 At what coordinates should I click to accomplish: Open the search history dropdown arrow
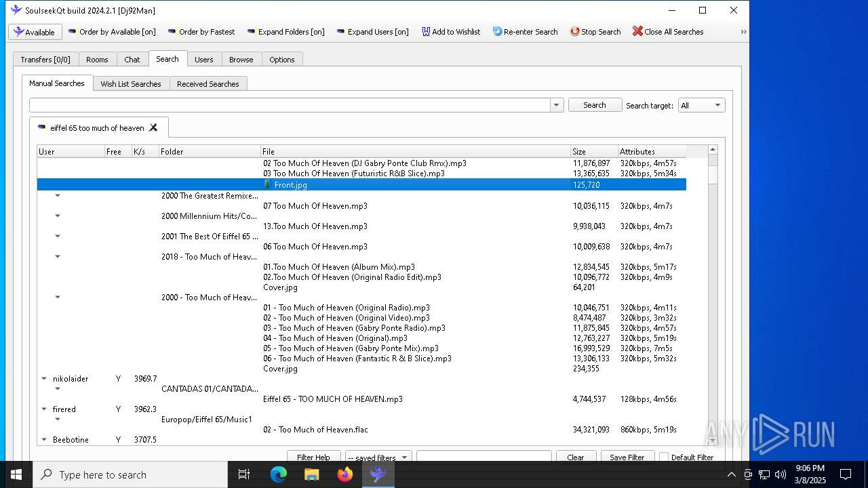point(557,105)
